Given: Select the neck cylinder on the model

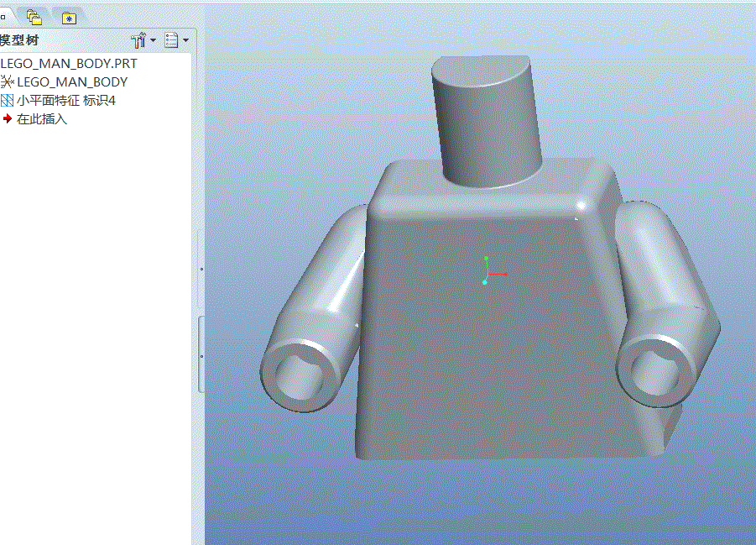Looking at the screenshot, I should (486, 121).
